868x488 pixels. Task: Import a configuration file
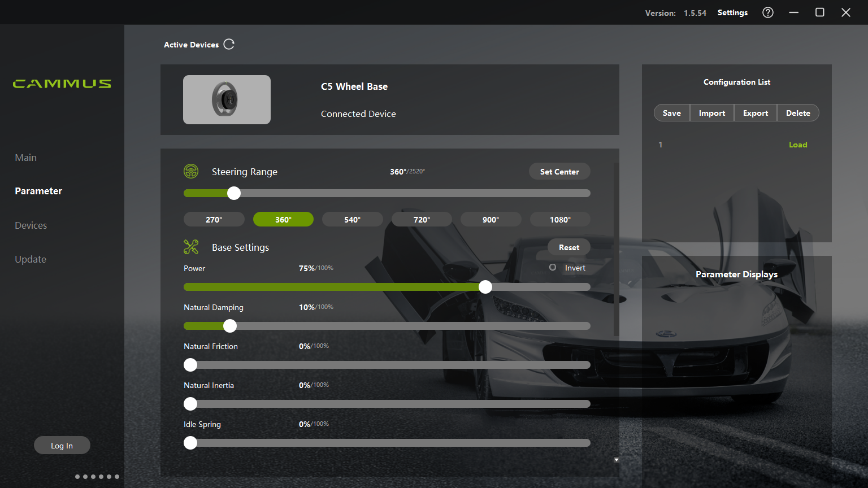712,113
